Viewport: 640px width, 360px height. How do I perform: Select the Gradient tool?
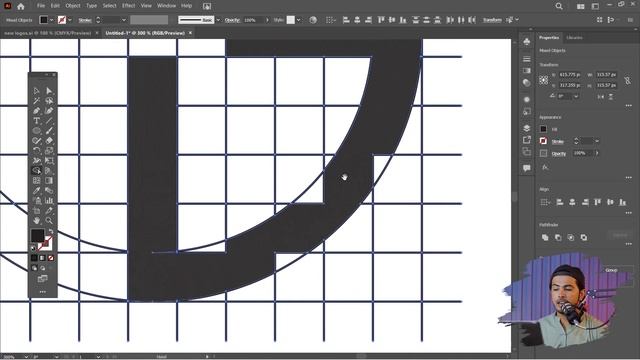coord(49,180)
